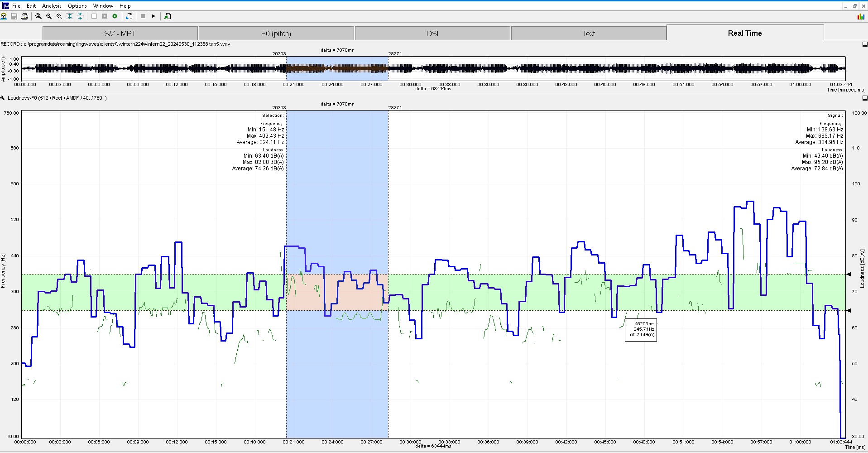Click the 28271 selection end label in waveform
Screen dimensions: 868x453
[395, 53]
